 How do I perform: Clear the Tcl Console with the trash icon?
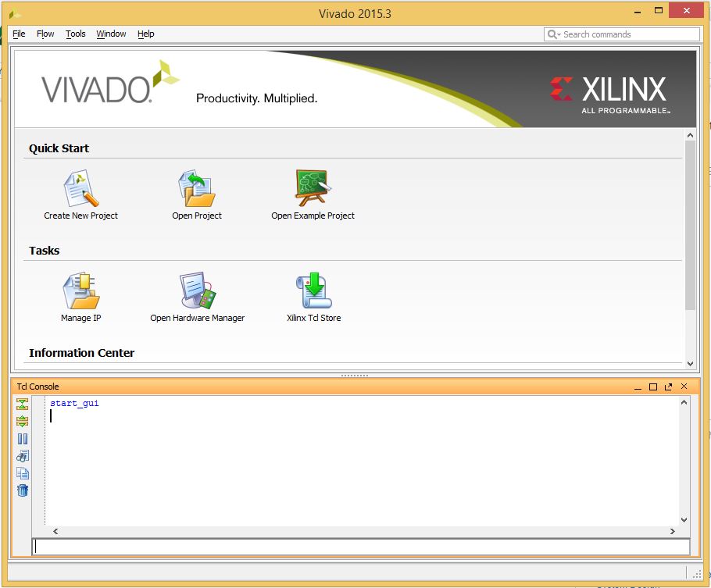click(x=22, y=490)
